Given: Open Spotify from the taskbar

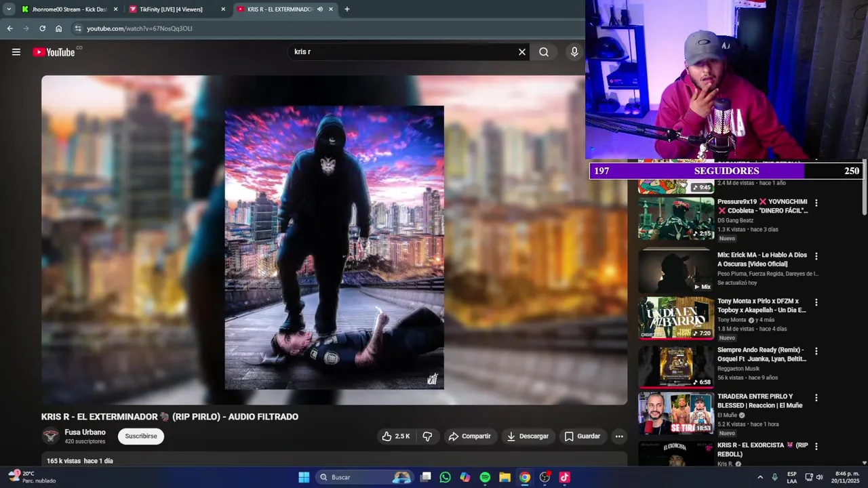Looking at the screenshot, I should coord(485,477).
